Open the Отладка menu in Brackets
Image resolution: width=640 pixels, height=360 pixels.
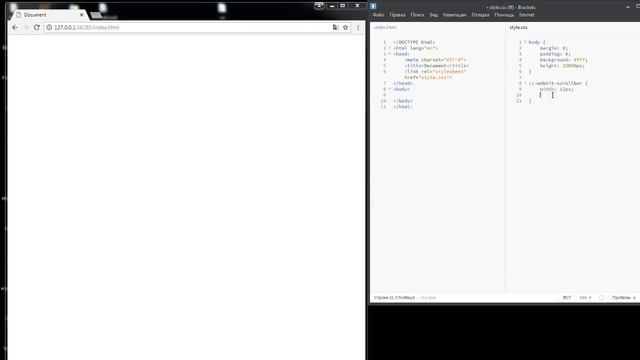tap(480, 15)
